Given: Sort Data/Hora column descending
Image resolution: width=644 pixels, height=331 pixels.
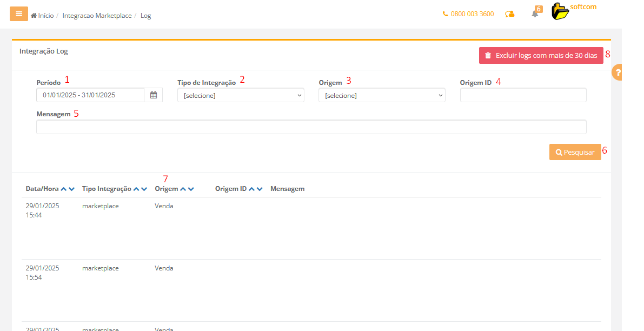Looking at the screenshot, I should 72,189.
